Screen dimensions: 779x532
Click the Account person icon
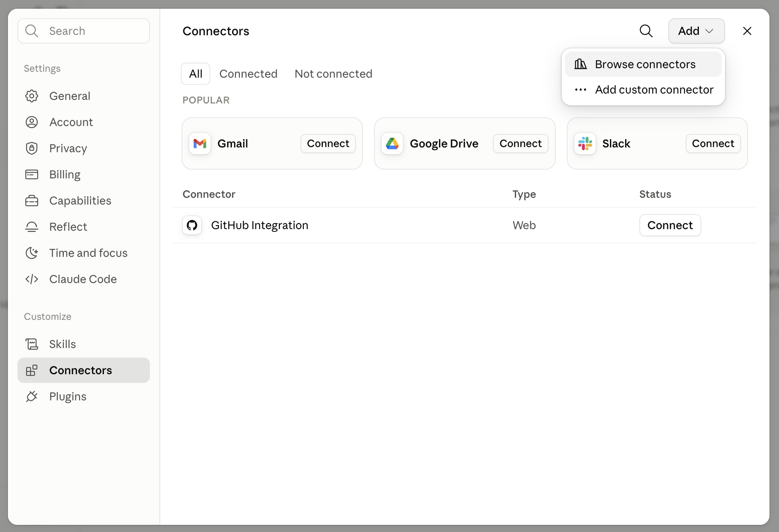[32, 122]
